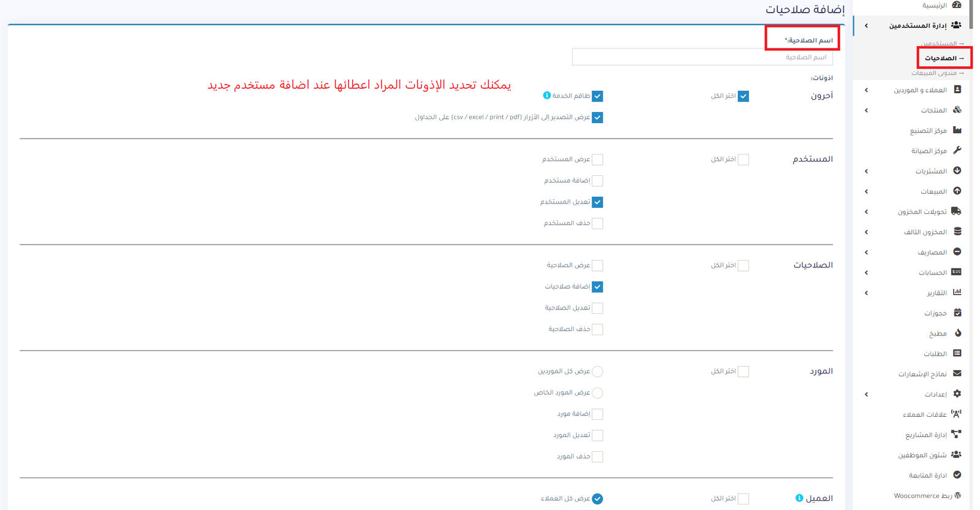Image resolution: width=980 pixels, height=510 pixels.
Task: Open the مندوبي المبيعات submenu item
Action: [937, 73]
